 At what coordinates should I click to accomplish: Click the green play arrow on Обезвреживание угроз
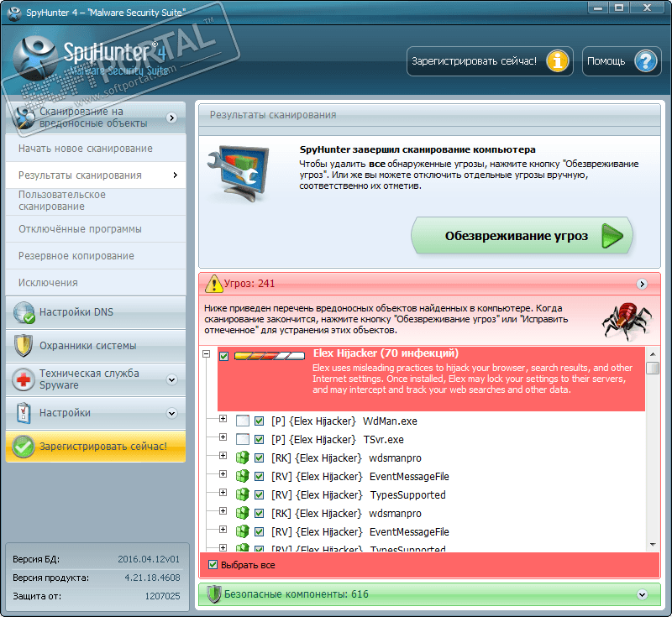point(612,236)
